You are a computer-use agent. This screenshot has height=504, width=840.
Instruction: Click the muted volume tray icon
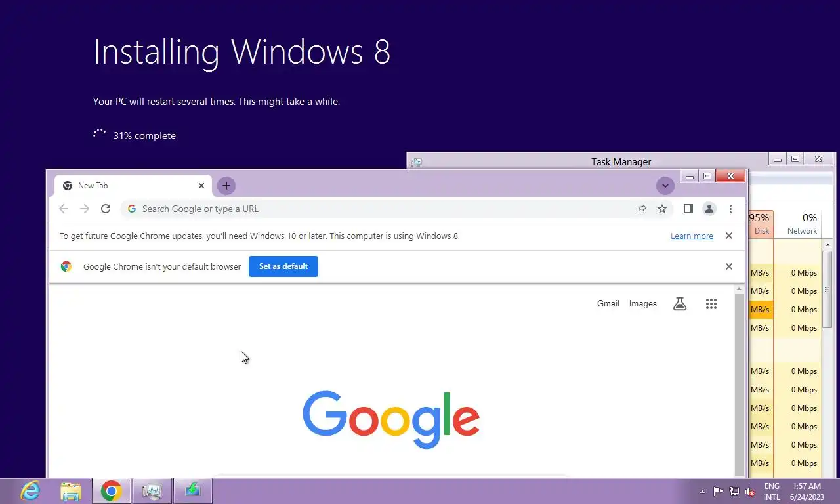pos(751,492)
